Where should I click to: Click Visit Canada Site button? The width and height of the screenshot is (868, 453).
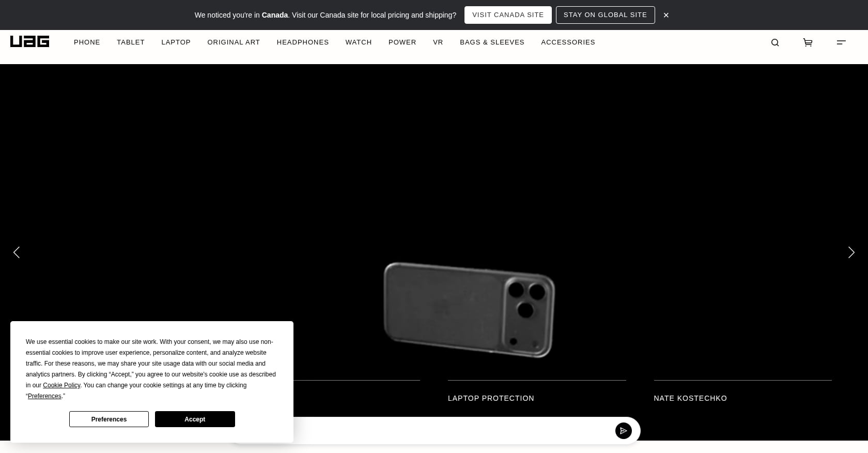508,15
